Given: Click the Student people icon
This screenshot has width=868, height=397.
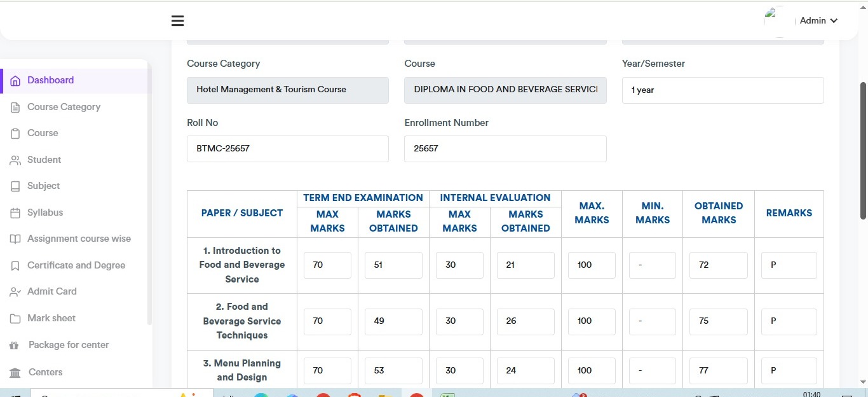Looking at the screenshot, I should [x=15, y=160].
